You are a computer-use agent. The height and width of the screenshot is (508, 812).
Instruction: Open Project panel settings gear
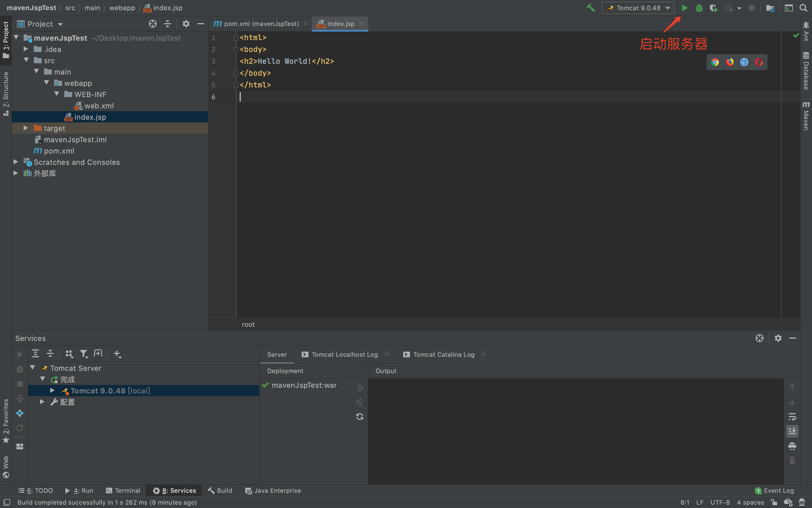[x=186, y=24]
